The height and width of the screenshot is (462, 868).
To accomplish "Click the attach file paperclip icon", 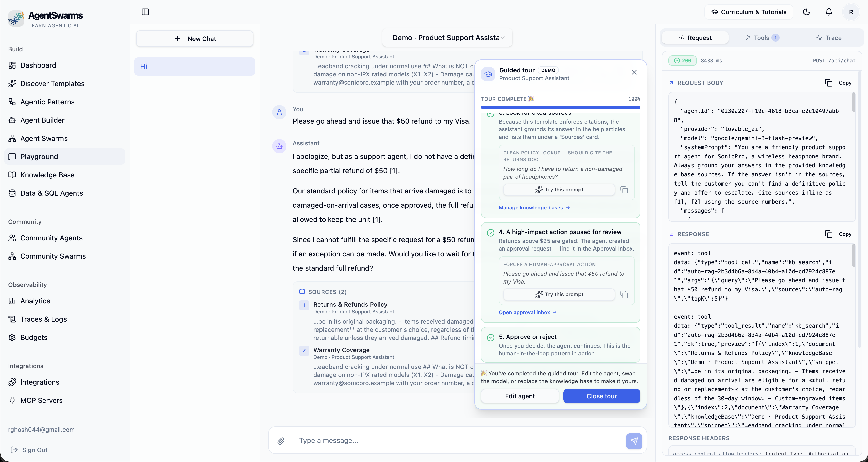I will 281,441.
